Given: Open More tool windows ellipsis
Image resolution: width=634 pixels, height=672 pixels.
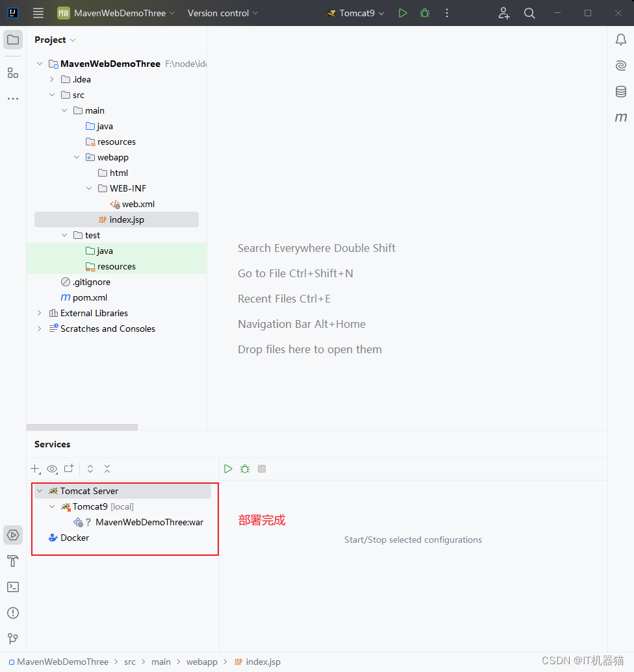Looking at the screenshot, I should click(x=13, y=99).
